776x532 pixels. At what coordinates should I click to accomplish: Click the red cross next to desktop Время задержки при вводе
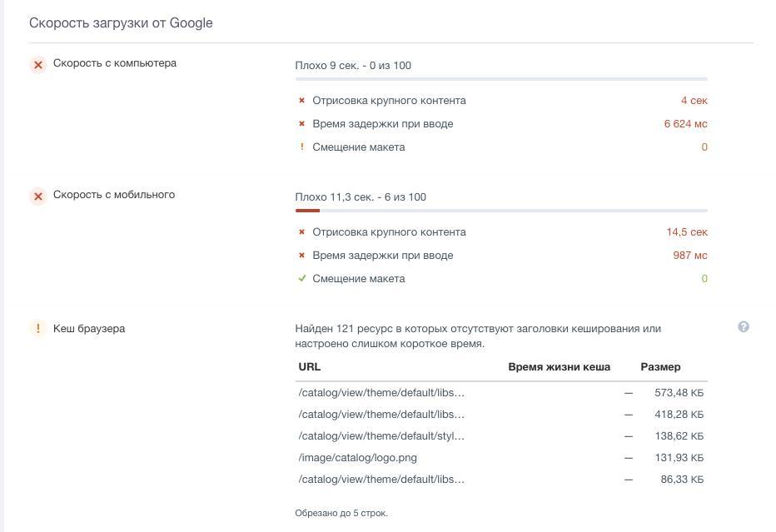(x=301, y=124)
